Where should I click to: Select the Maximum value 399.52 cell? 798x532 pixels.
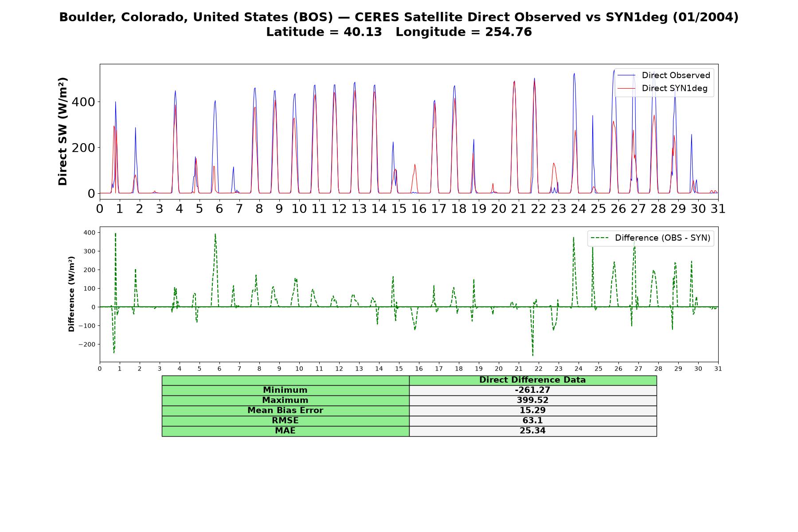coord(533,400)
